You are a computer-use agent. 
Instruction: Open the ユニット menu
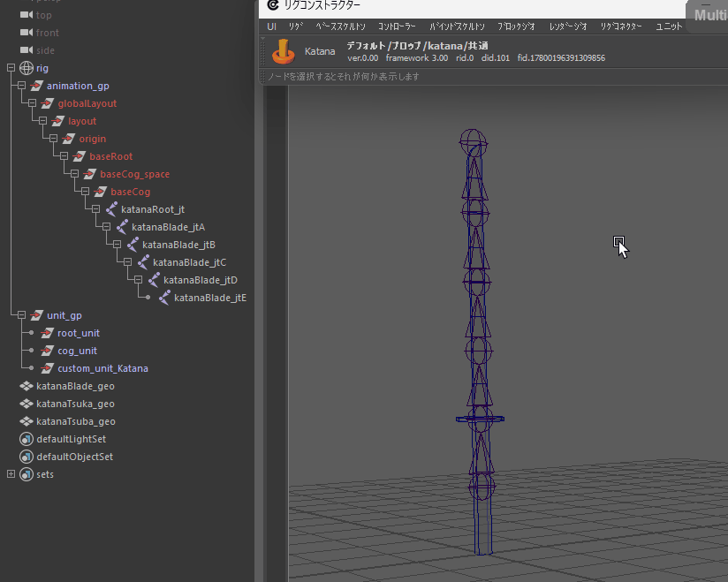click(669, 26)
